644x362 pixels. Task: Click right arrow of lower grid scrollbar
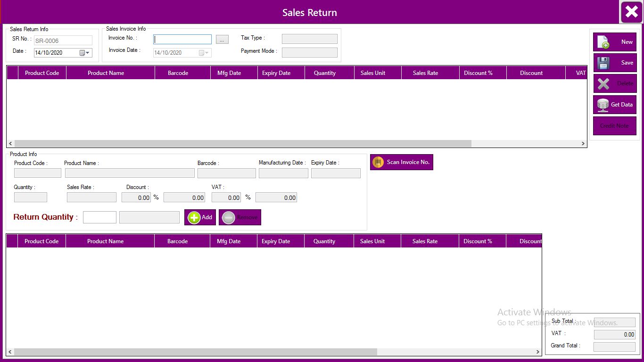[x=537, y=352]
